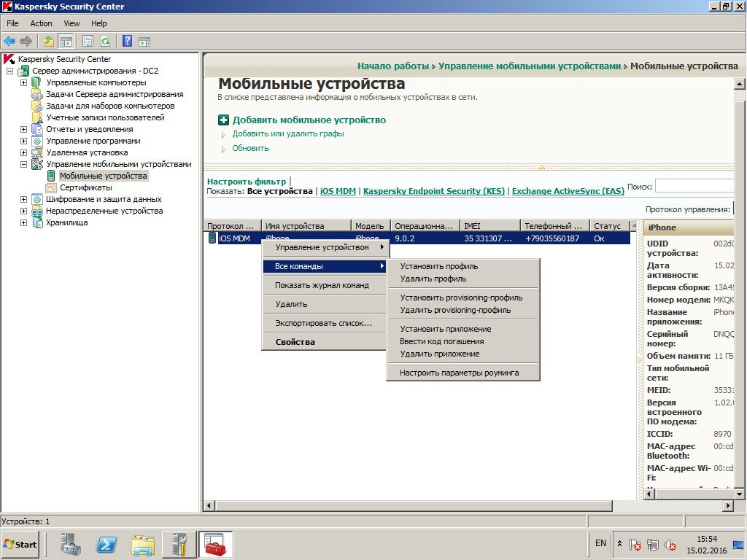Go up one level with the folder toolbar icon
The width and height of the screenshot is (747, 560).
tap(49, 42)
